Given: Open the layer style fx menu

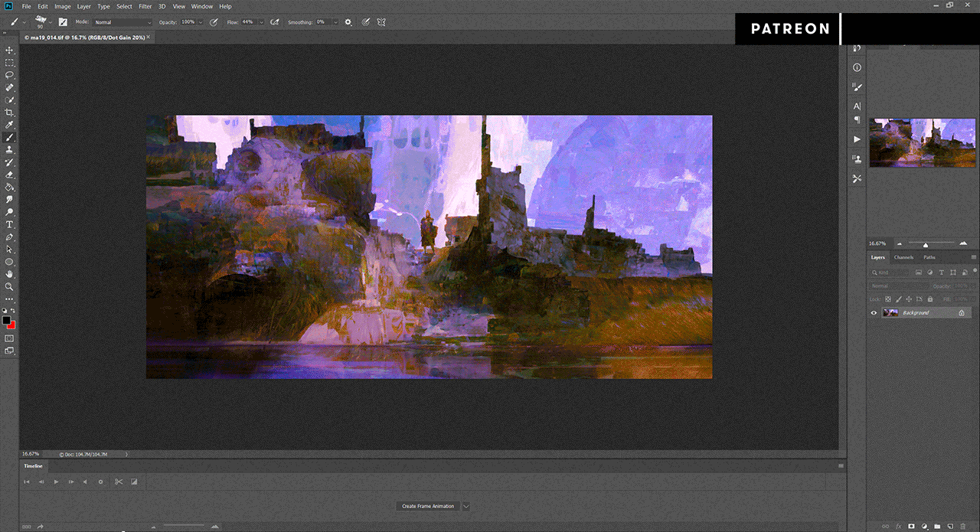Looking at the screenshot, I should coord(898,526).
